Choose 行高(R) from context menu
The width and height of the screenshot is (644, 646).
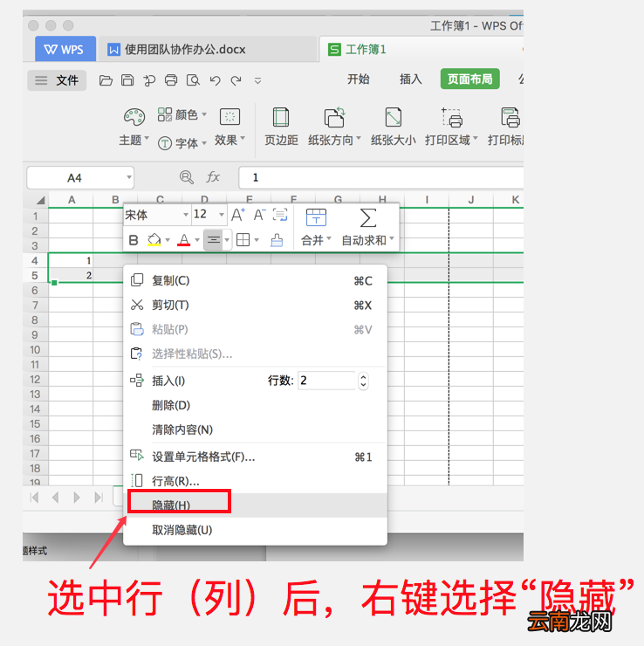(255, 481)
